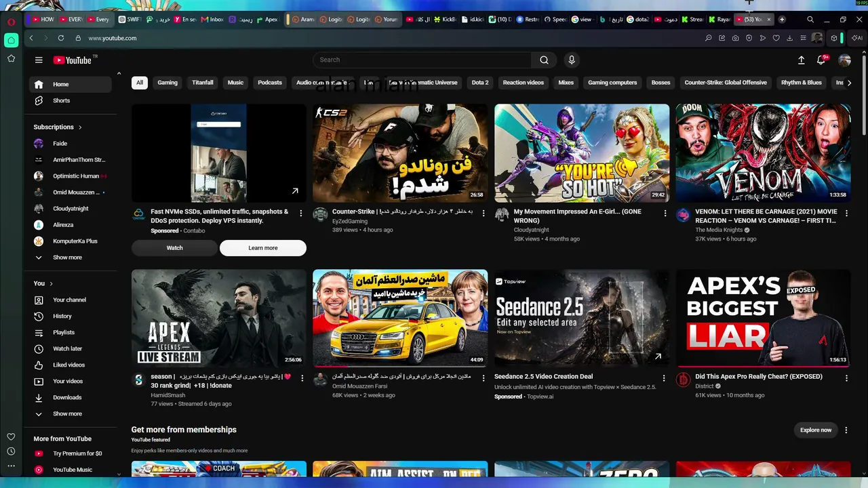Open options for Apex Pro Cheat video
The height and width of the screenshot is (488, 868).
(846, 378)
